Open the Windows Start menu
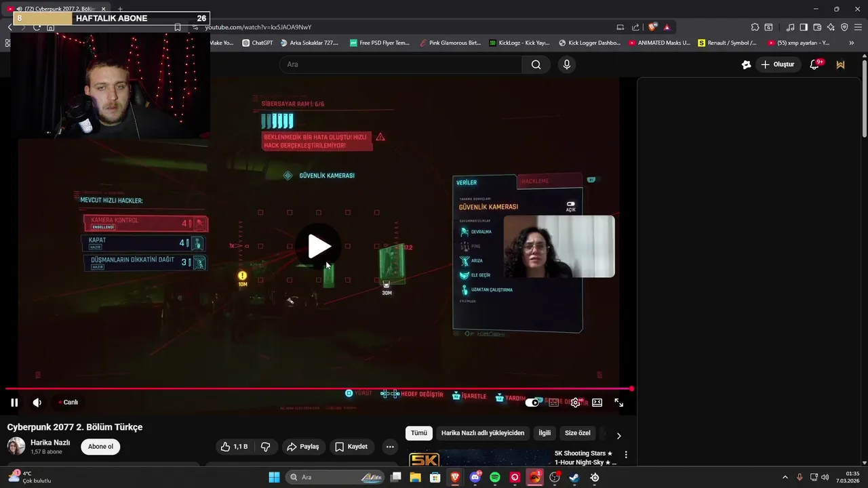Image resolution: width=868 pixels, height=488 pixels. click(274, 477)
